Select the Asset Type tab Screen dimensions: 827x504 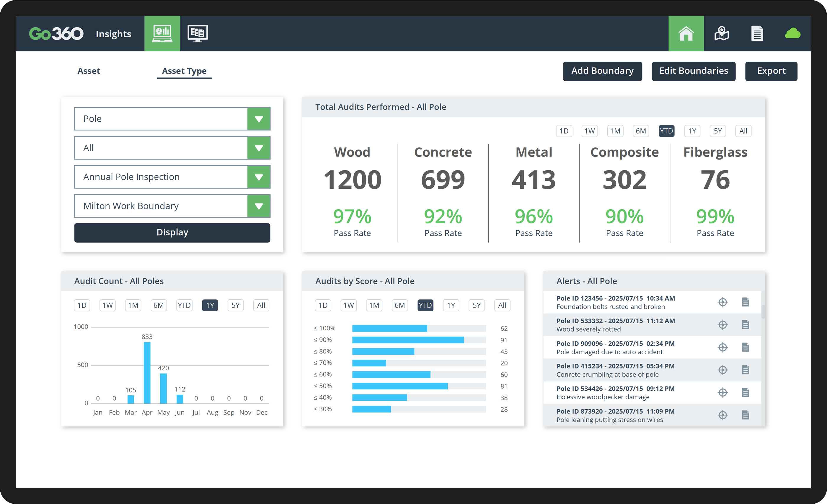pyautogui.click(x=184, y=71)
